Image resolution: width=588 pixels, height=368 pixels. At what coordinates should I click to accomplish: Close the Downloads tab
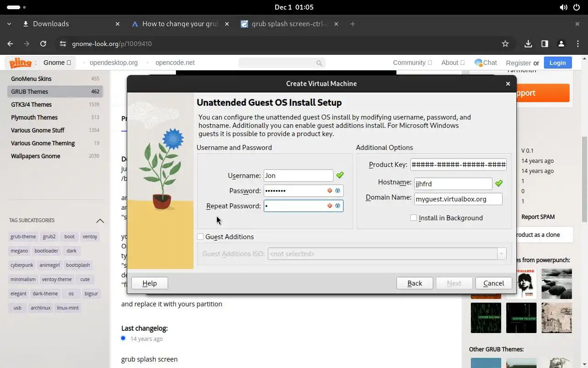pos(118,24)
